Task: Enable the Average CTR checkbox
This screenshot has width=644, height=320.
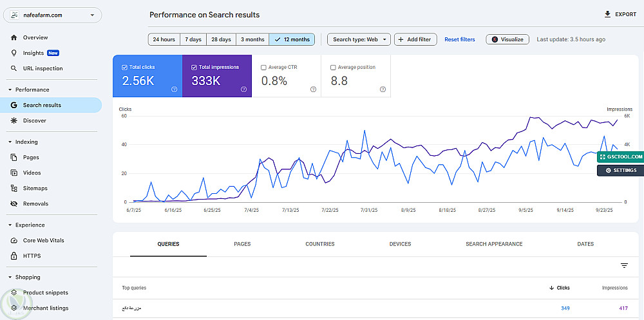Action: tap(264, 67)
